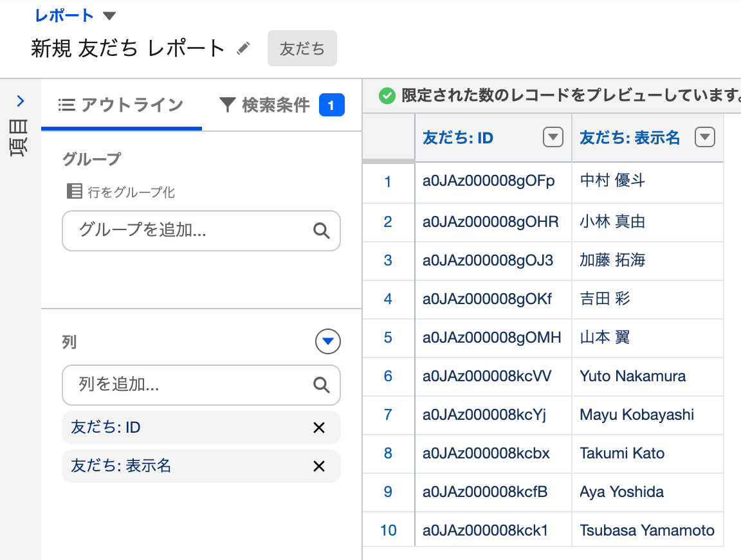Image resolution: width=741 pixels, height=560 pixels.
Task: Remove the 友だち: 表示名 column
Action: (x=319, y=466)
